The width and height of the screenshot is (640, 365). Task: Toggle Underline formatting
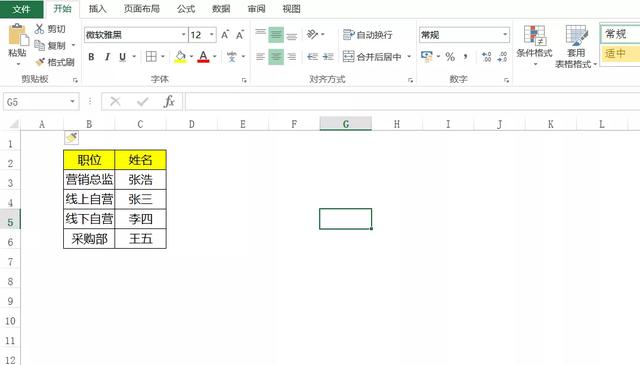point(122,57)
